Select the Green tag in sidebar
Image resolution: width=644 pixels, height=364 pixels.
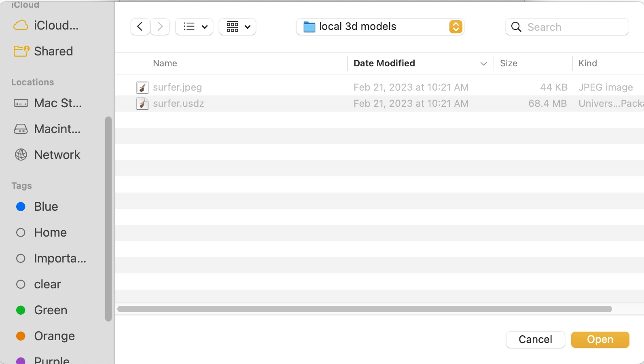(50, 310)
